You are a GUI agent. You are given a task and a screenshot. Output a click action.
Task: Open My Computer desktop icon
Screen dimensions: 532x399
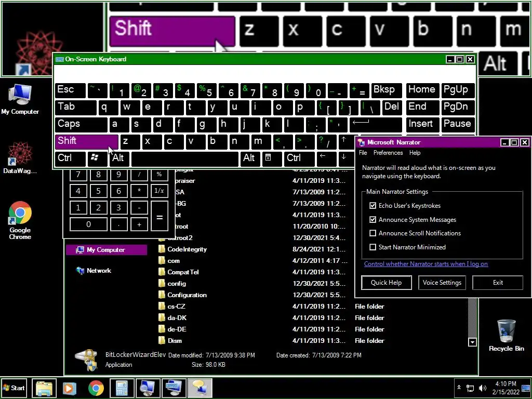20,99
